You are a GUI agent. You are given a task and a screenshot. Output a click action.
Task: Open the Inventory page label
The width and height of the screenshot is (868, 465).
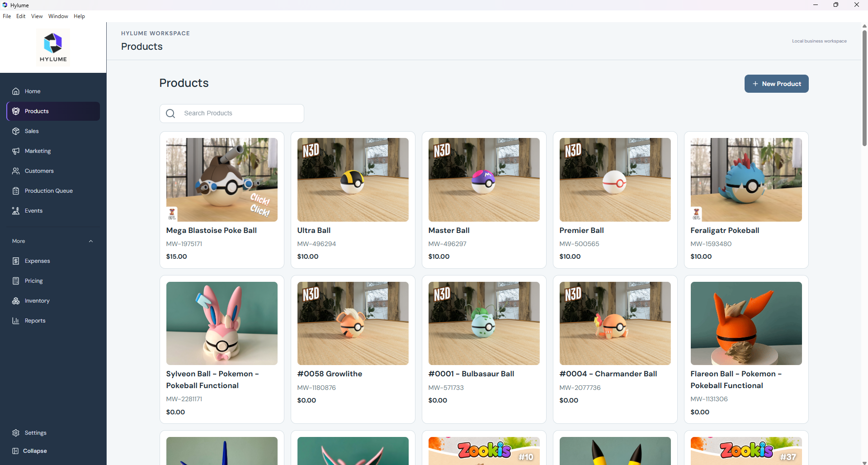(37, 301)
